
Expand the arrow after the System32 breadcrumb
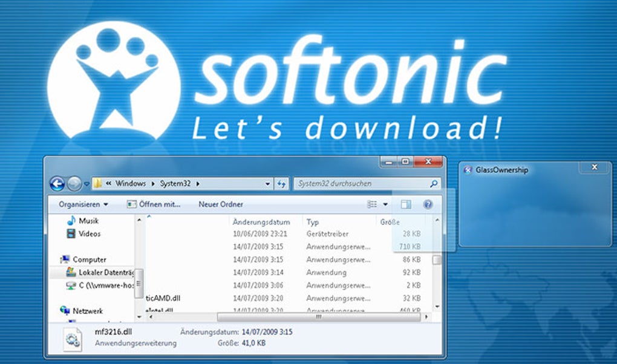pyautogui.click(x=198, y=184)
